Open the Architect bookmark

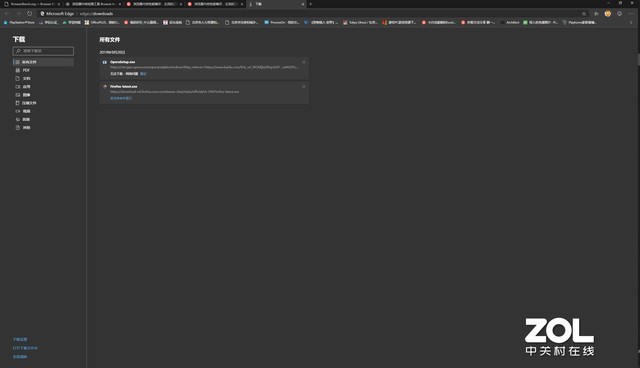click(x=510, y=22)
